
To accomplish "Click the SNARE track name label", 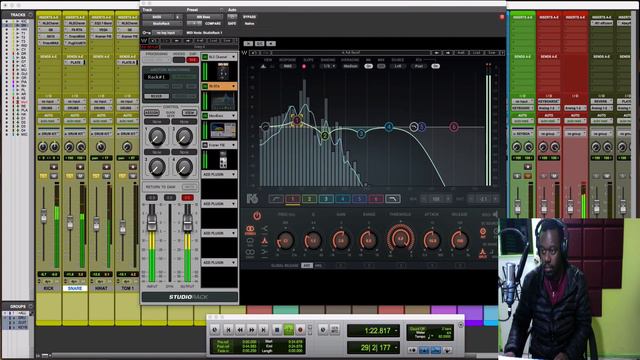I will click(75, 288).
